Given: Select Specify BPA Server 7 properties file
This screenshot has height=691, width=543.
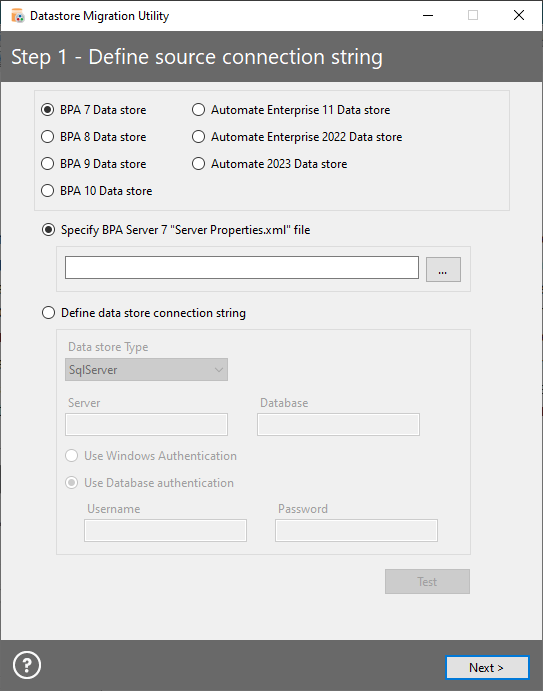Looking at the screenshot, I should coord(176,230).
